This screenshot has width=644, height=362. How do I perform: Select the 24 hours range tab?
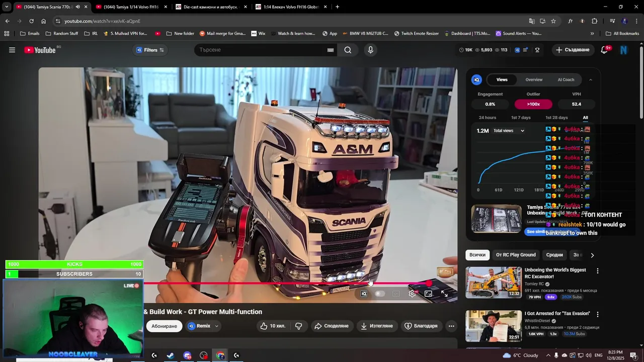pos(488,118)
